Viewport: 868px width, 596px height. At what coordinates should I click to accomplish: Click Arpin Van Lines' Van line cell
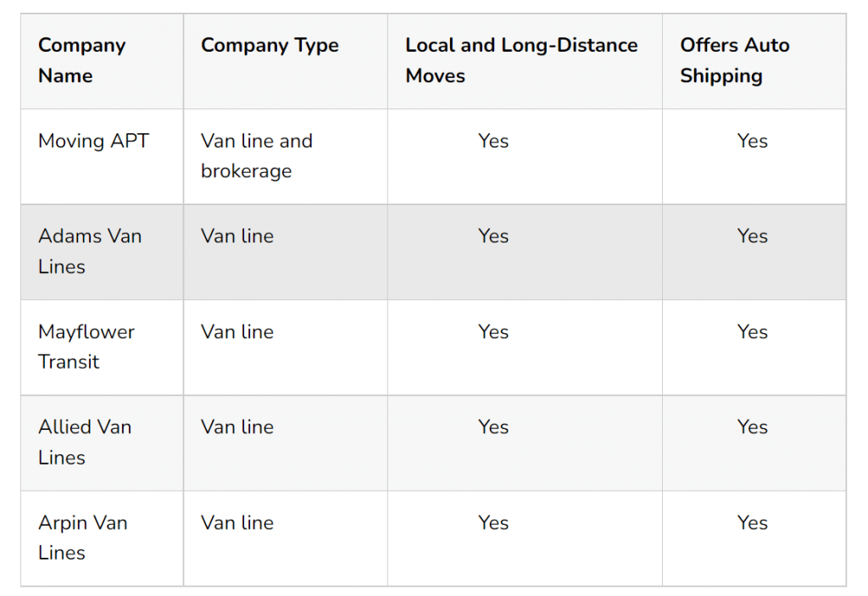285,538
